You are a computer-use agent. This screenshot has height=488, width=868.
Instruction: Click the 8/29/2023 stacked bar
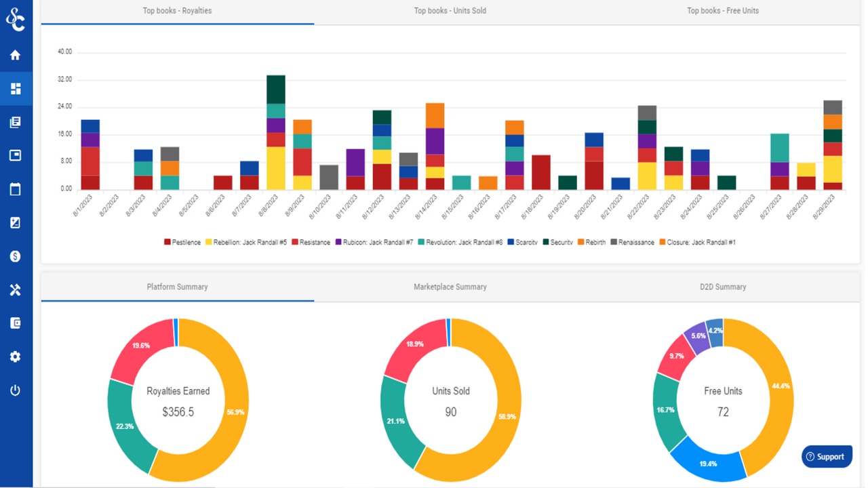point(833,144)
